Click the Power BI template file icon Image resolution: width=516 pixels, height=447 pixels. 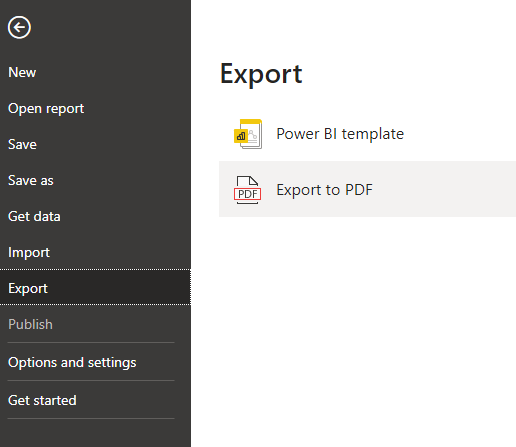point(248,134)
